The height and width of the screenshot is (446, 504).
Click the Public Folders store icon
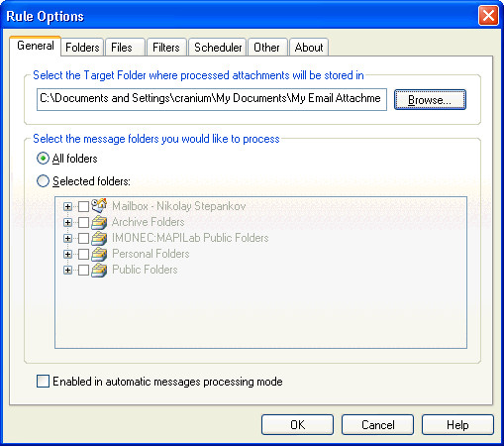[99, 270]
